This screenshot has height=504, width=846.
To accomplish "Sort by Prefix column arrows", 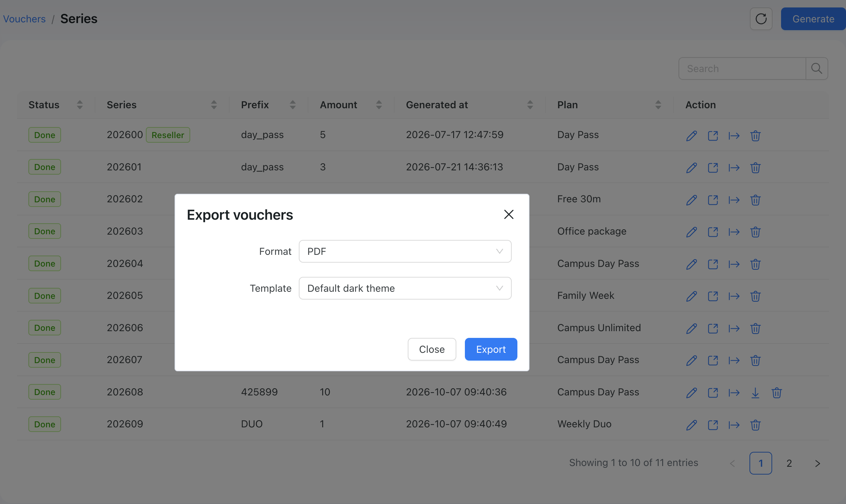I will (293, 105).
